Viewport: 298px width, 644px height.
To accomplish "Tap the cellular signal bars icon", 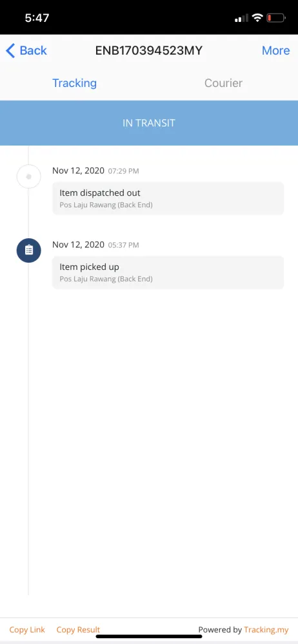I will tap(242, 18).
